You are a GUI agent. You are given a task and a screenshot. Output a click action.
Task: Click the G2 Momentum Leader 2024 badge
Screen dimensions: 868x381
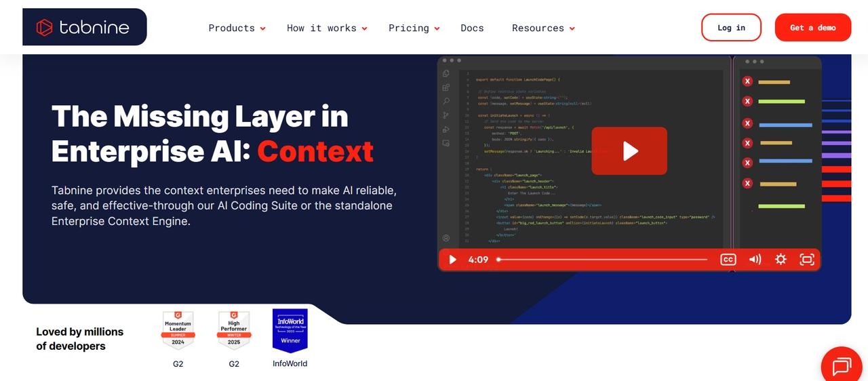click(x=178, y=330)
